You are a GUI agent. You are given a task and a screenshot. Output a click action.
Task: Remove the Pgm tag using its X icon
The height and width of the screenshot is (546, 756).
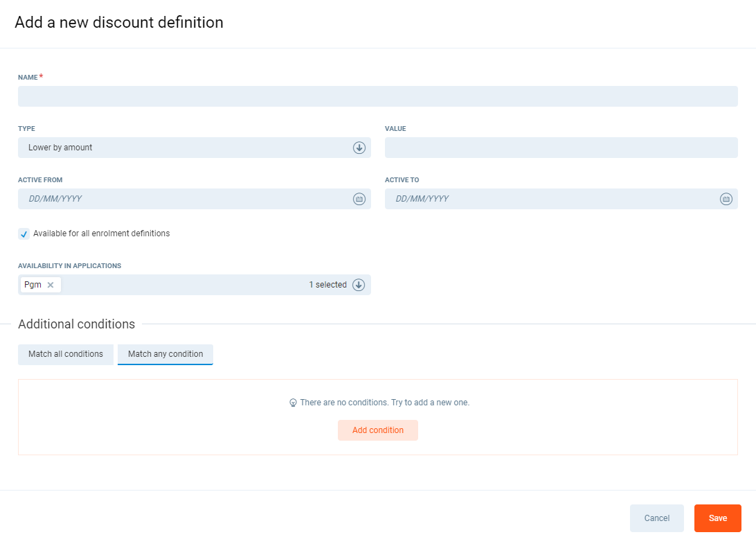51,285
